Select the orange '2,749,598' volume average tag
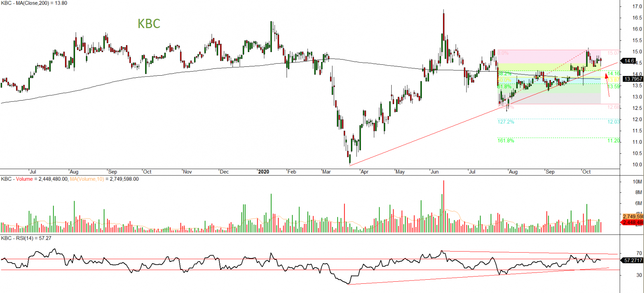The image size is (644, 293). tap(633, 217)
